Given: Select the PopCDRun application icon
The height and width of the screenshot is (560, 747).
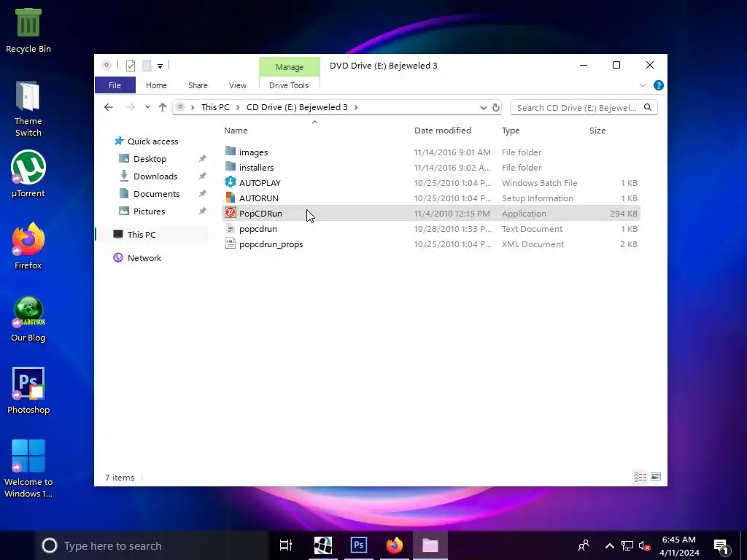Looking at the screenshot, I should (x=231, y=213).
